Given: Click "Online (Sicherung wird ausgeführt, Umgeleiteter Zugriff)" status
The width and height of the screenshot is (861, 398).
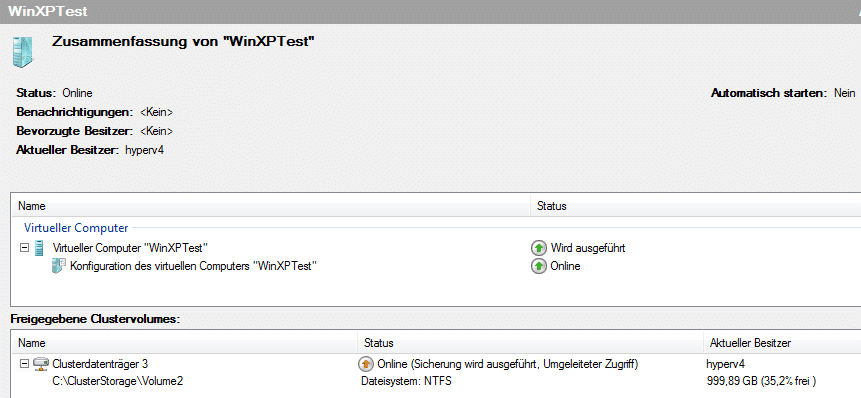Looking at the screenshot, I should (508, 363).
